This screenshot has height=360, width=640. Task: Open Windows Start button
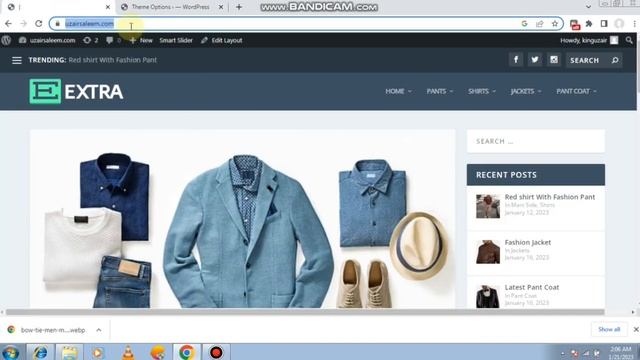click(10, 352)
